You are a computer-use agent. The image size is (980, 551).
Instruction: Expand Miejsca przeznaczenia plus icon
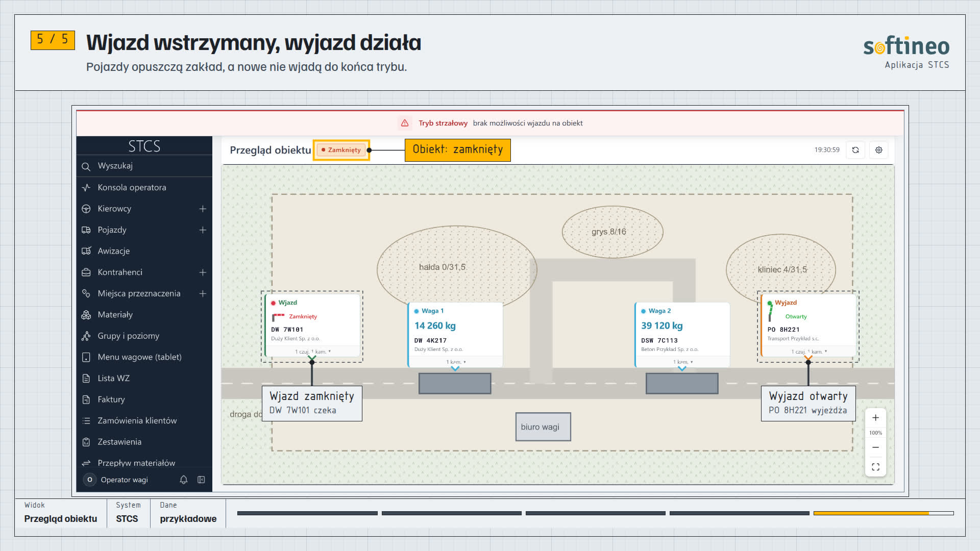click(x=203, y=293)
